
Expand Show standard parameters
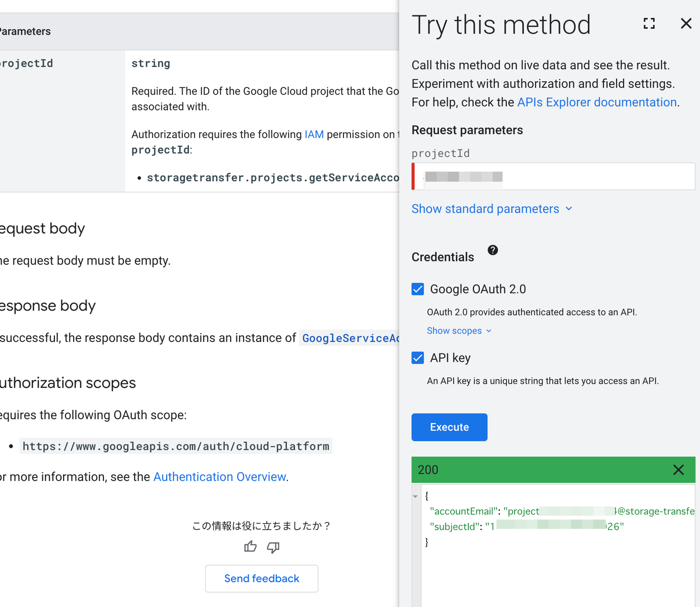(x=492, y=209)
